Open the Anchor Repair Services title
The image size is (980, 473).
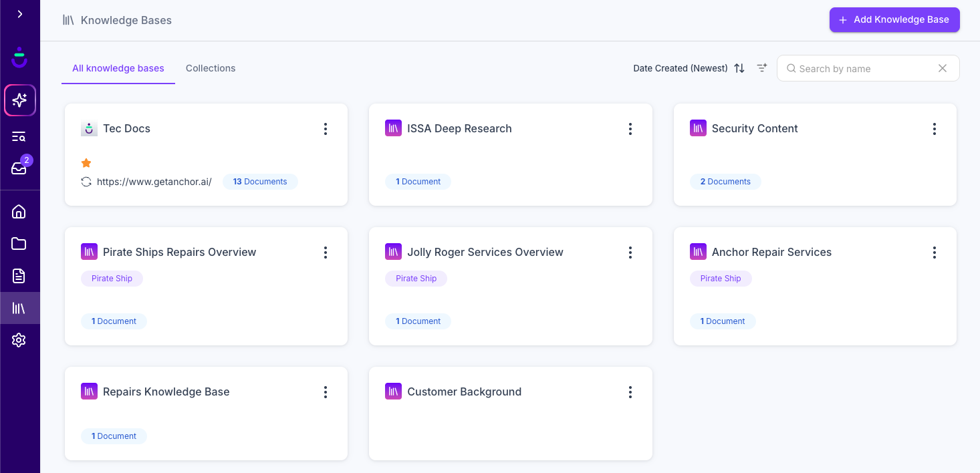point(771,252)
